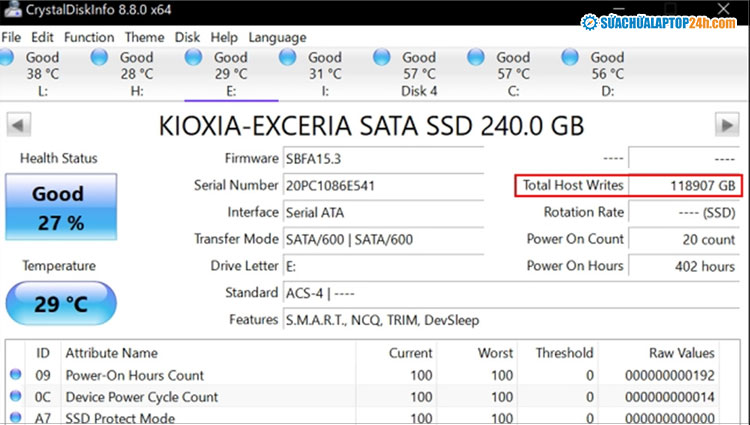Click status dot of Device Power Cycle Count row
The width and height of the screenshot is (750, 425).
coord(15,396)
